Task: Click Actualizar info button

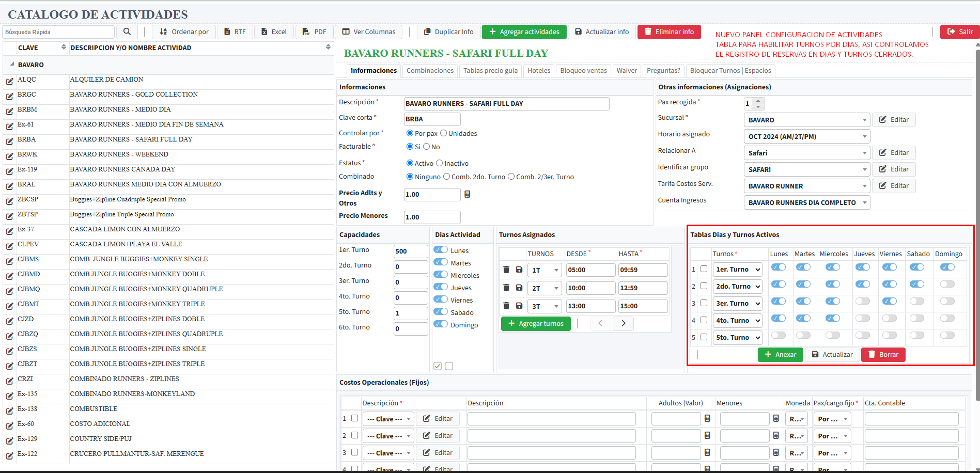Action: [602, 31]
